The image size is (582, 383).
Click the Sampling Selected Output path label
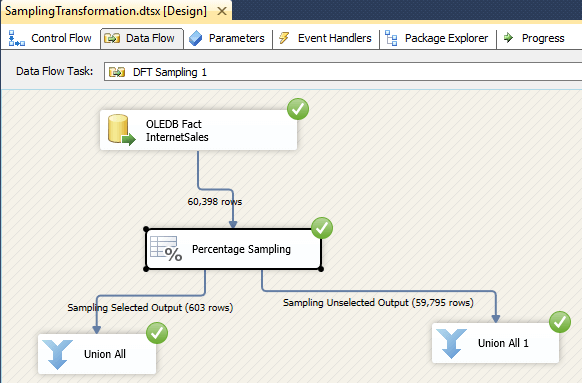pyautogui.click(x=150, y=308)
